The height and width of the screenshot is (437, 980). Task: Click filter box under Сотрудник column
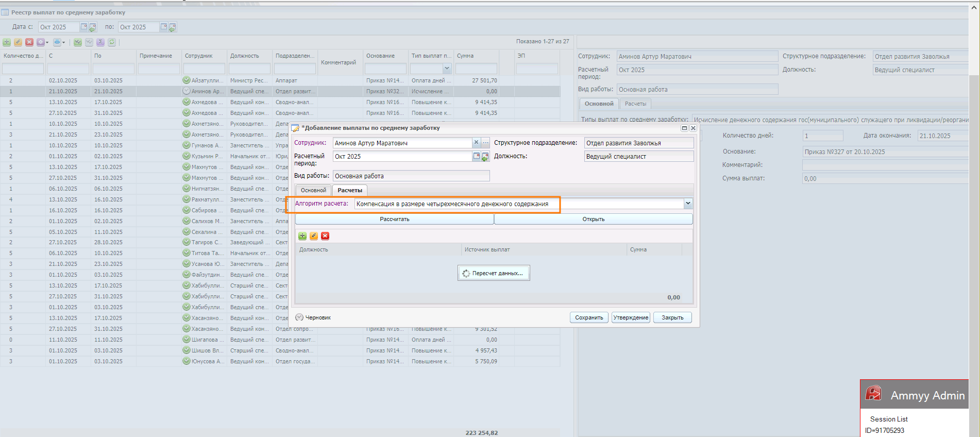tap(204, 68)
